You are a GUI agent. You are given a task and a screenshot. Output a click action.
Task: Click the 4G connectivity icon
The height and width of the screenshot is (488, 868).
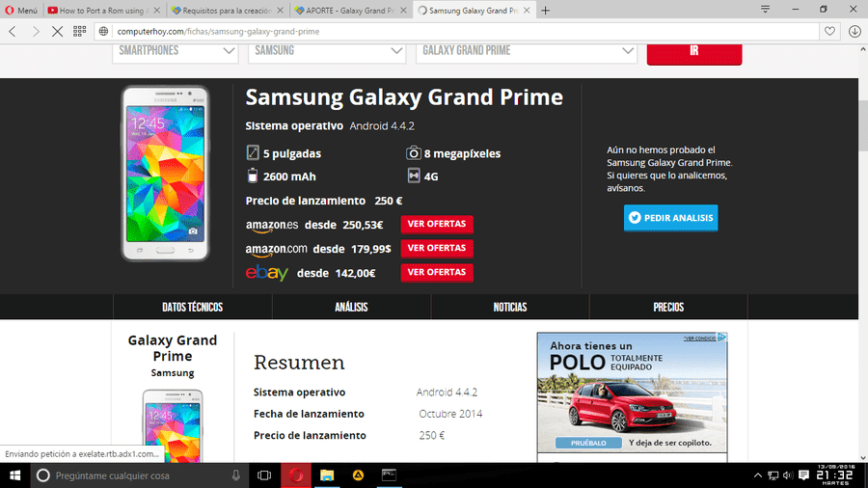pos(414,176)
